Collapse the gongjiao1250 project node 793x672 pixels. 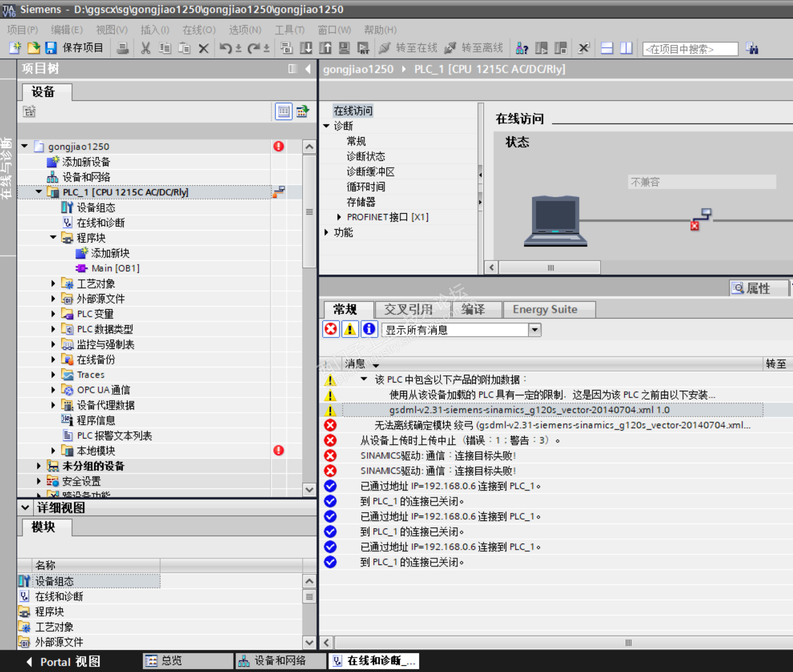pyautogui.click(x=25, y=146)
